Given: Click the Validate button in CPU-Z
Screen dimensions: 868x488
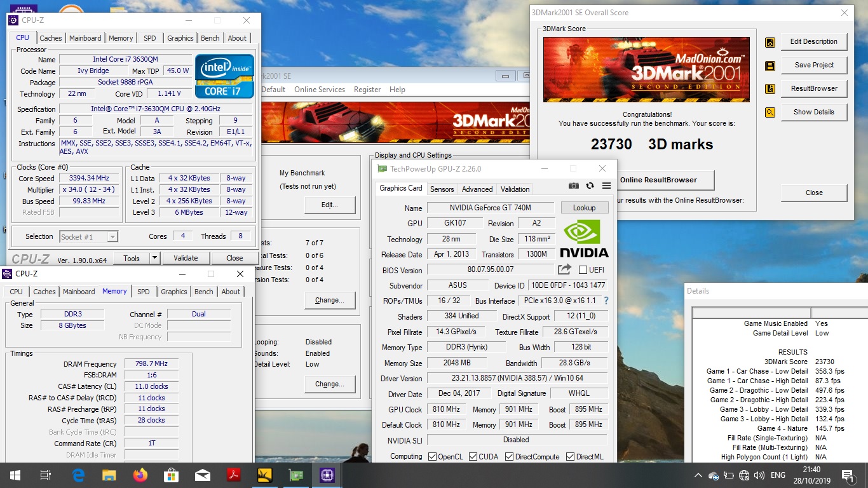Looking at the screenshot, I should pyautogui.click(x=186, y=258).
